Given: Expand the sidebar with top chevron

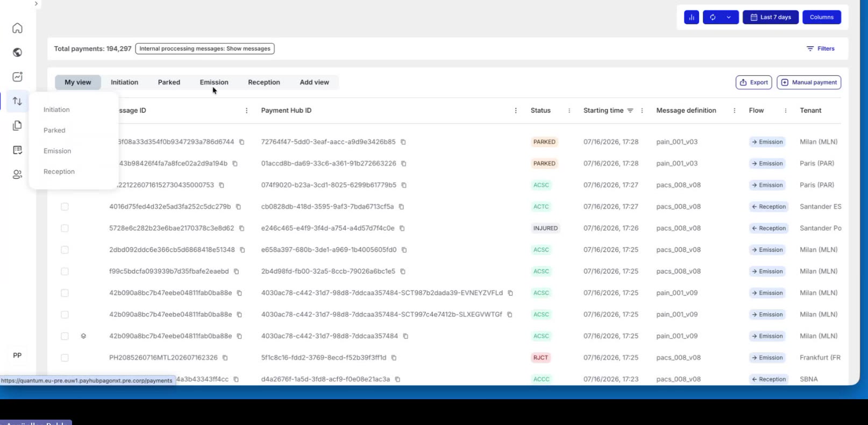Looking at the screenshot, I should coord(36,4).
